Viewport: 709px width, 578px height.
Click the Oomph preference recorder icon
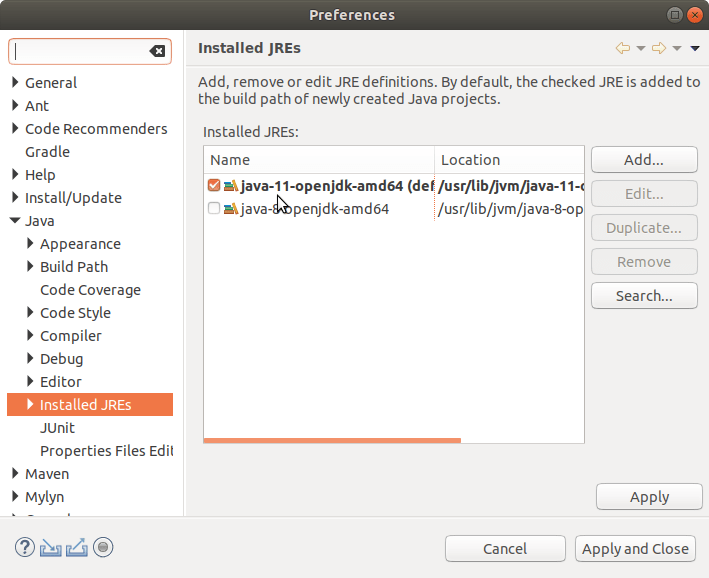click(x=103, y=547)
